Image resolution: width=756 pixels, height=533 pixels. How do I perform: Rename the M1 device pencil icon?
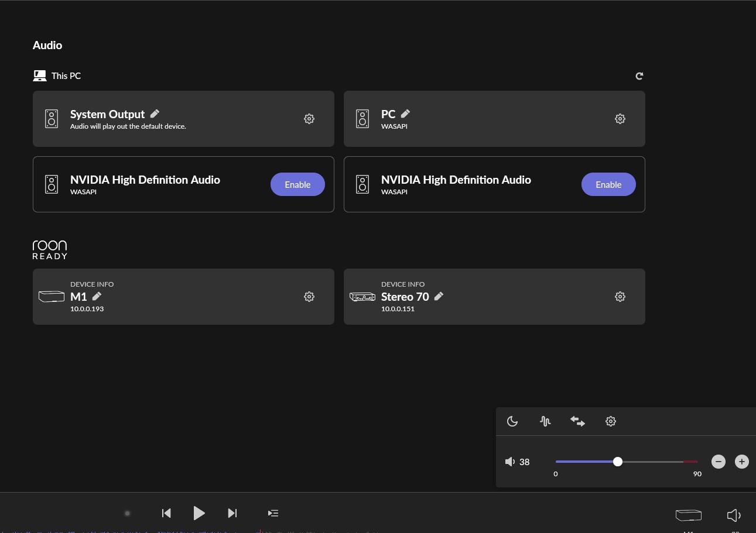click(97, 296)
